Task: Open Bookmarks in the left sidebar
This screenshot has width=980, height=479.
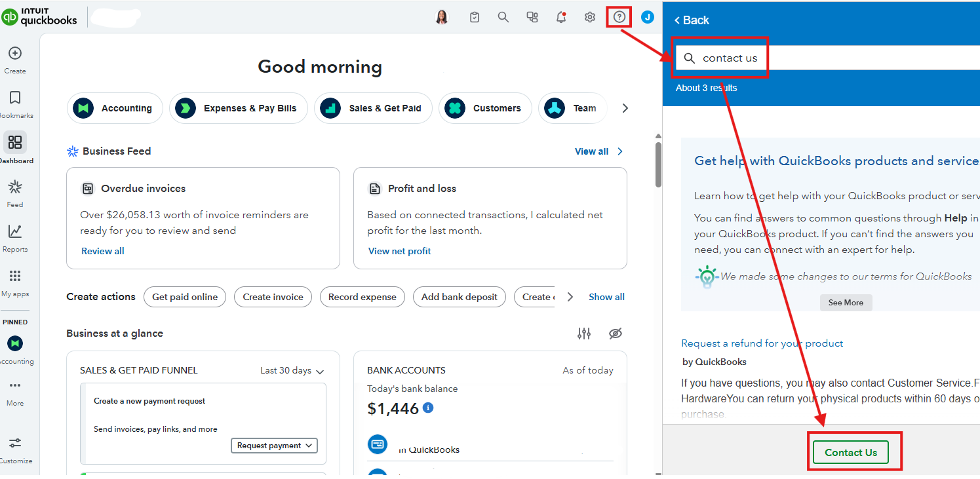Action: (x=15, y=98)
